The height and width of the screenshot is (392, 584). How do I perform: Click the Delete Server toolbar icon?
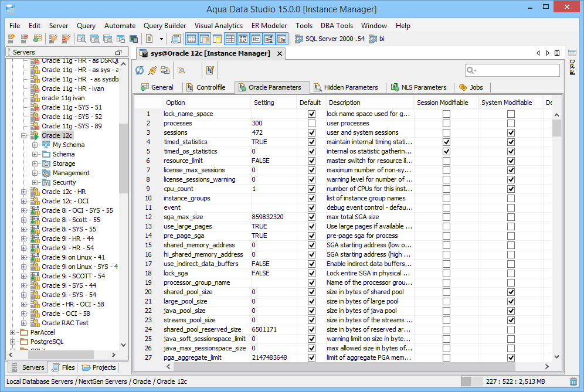pos(24,39)
